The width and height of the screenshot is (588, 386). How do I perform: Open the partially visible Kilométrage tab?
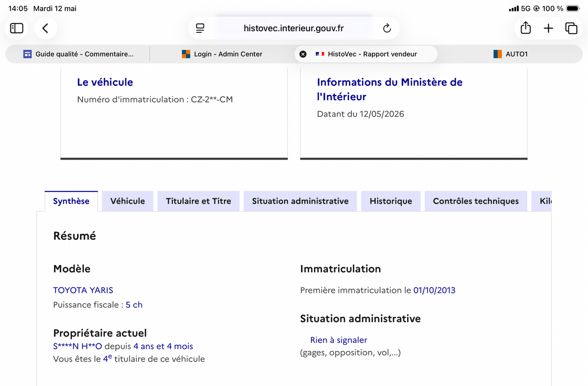tap(542, 201)
